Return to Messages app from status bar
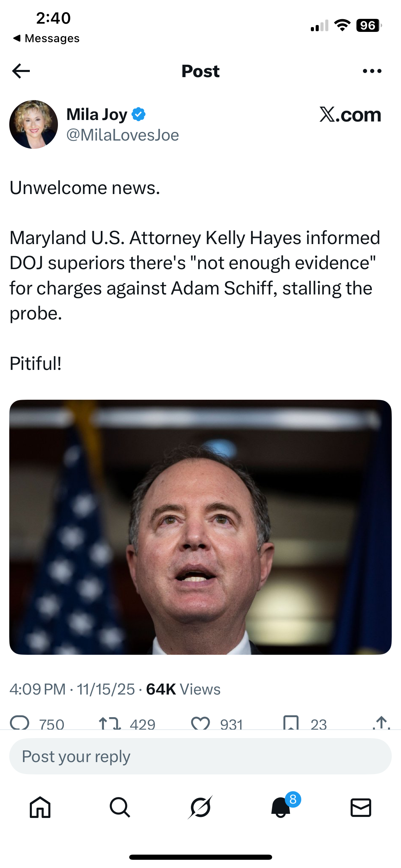The height and width of the screenshot is (868, 401). click(x=46, y=38)
